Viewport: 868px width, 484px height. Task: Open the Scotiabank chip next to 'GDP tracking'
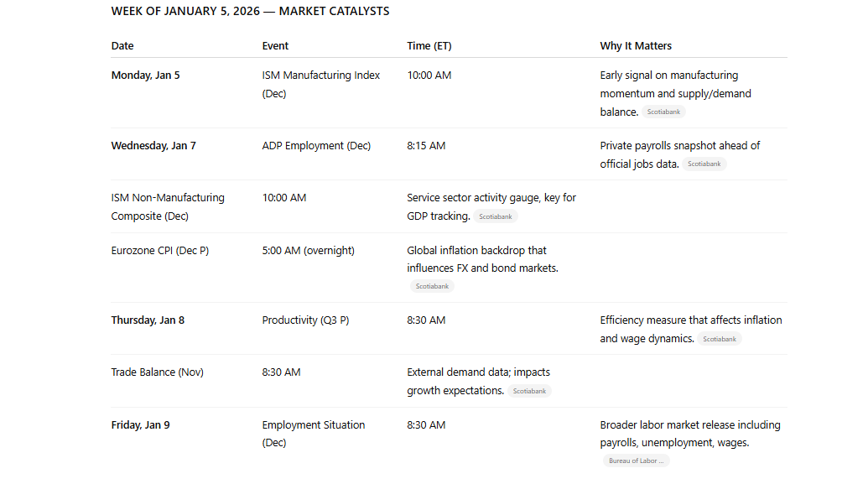[496, 216]
